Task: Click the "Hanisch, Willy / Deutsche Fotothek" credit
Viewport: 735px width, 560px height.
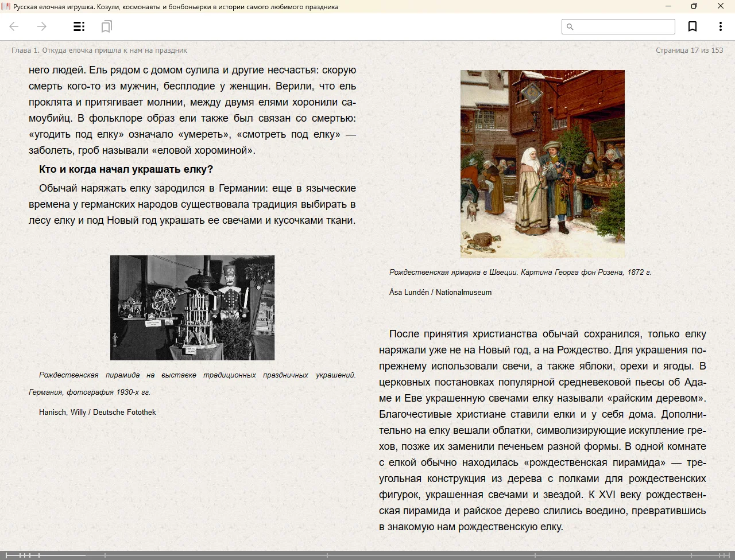Action: click(x=98, y=412)
